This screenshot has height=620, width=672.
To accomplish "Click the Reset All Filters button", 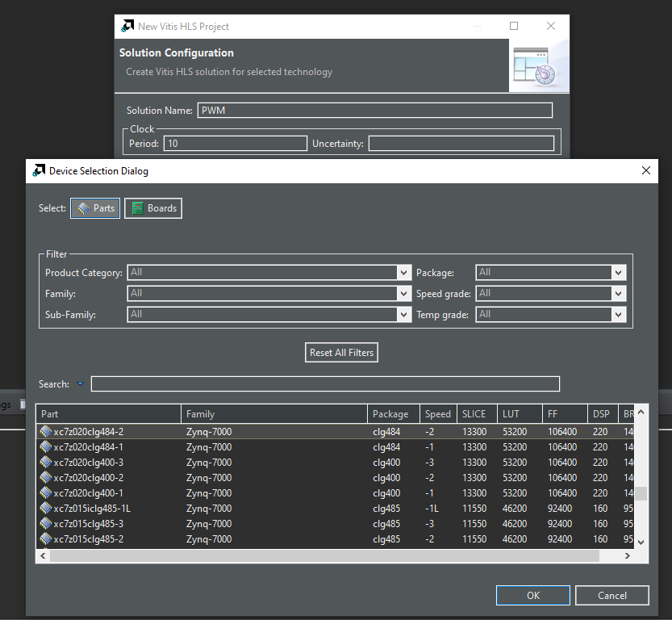I will 341,353.
